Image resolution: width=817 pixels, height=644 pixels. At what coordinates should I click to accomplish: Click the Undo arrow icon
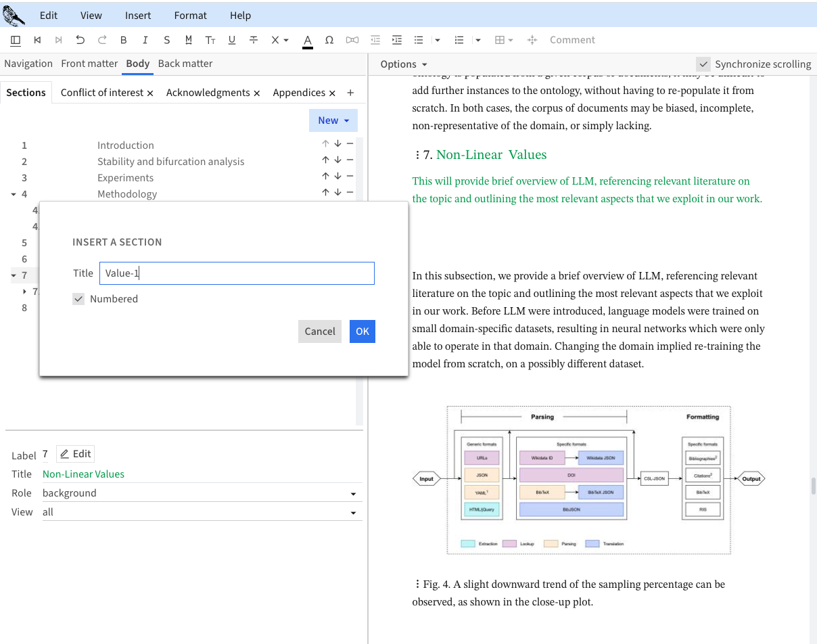coord(80,40)
